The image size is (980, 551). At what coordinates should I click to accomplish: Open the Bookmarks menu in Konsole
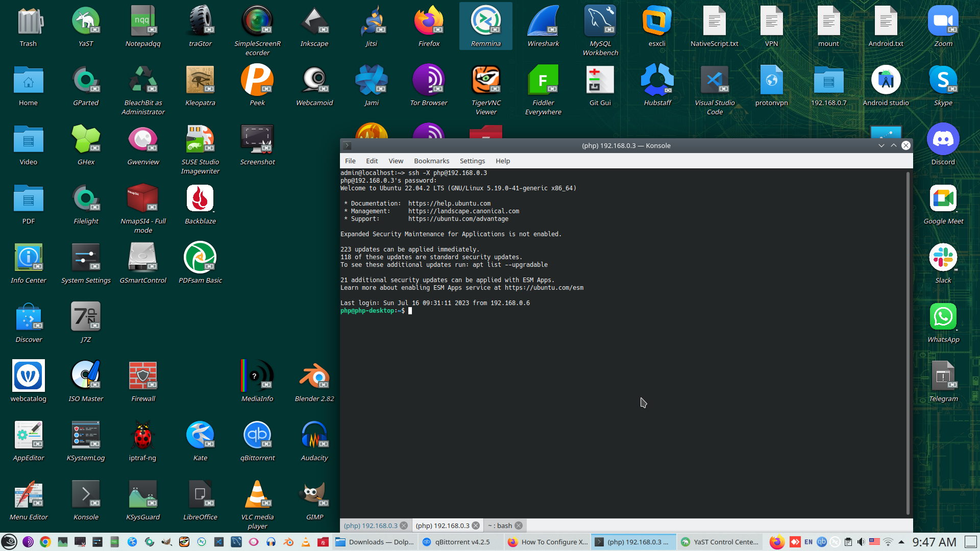pos(431,161)
